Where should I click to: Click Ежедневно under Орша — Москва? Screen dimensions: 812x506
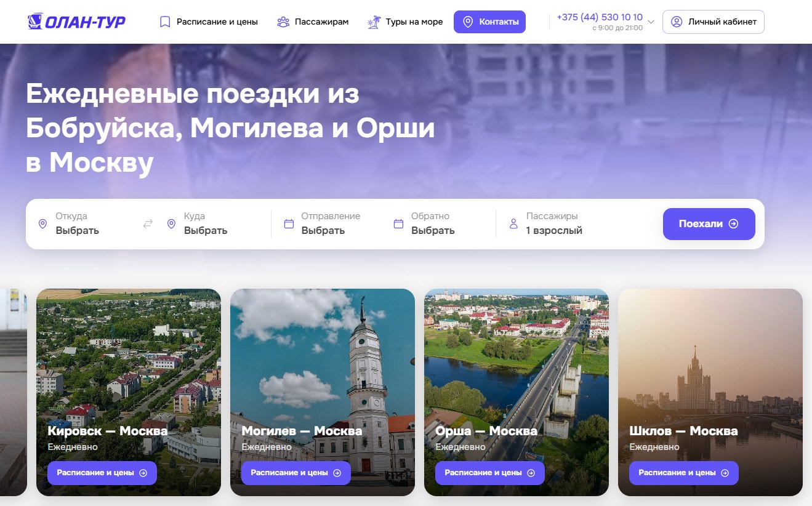(460, 447)
